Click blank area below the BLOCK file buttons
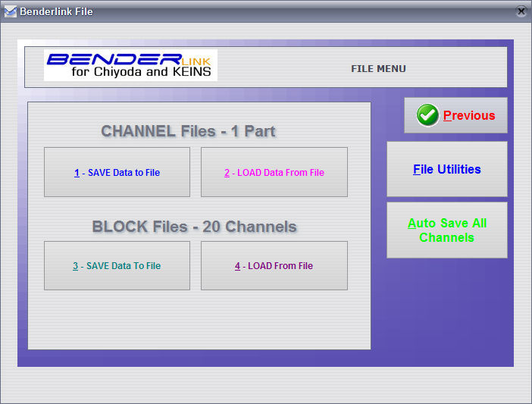Image resolution: width=532 pixels, height=404 pixels. pos(197,318)
